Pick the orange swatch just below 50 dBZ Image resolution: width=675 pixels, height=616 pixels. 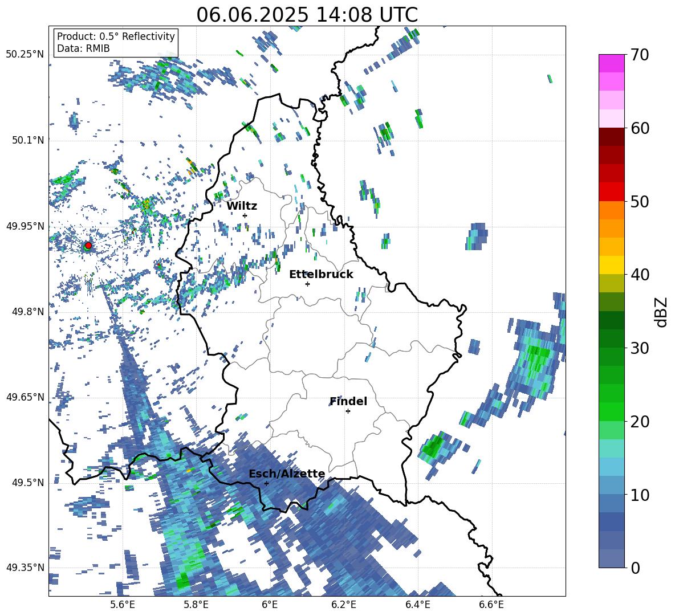point(611,210)
